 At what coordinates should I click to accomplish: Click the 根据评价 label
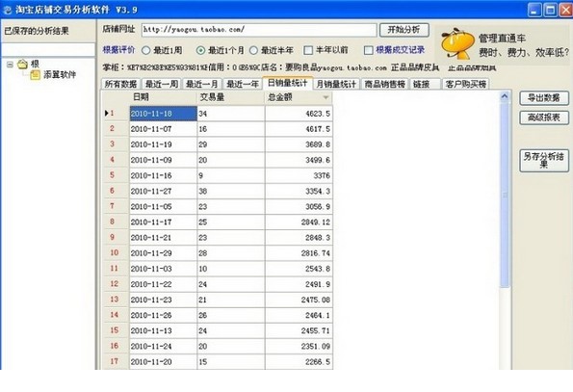pyautogui.click(x=118, y=50)
